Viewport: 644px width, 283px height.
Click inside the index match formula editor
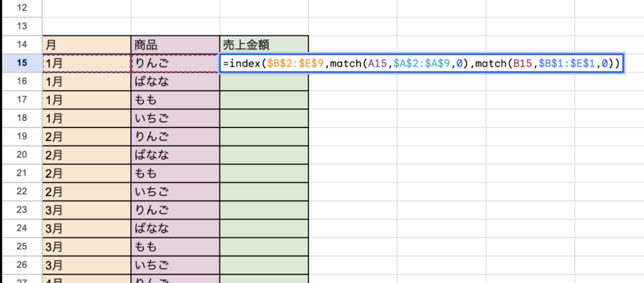(x=422, y=64)
